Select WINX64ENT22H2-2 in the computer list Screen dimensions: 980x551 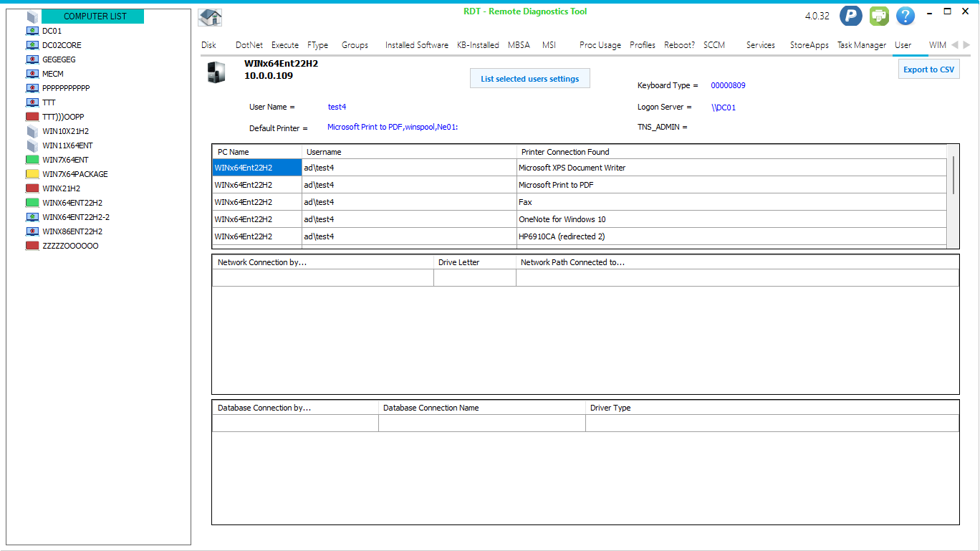[x=76, y=217]
